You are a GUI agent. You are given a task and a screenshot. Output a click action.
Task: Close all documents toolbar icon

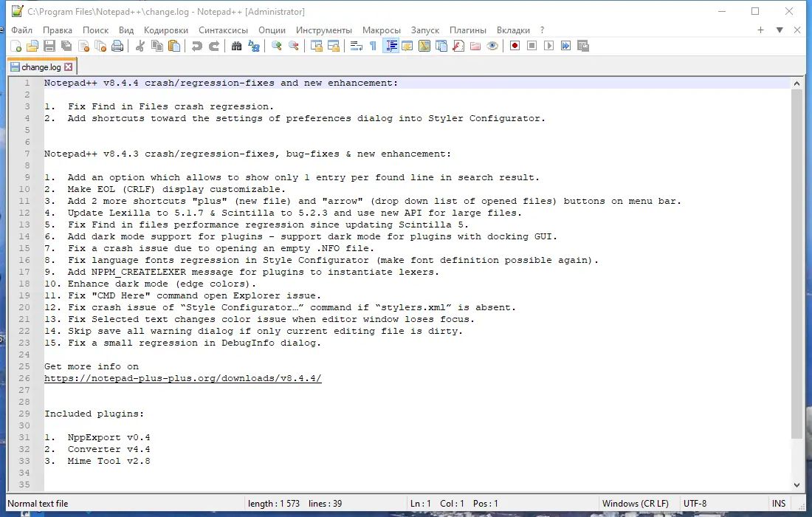tap(101, 46)
